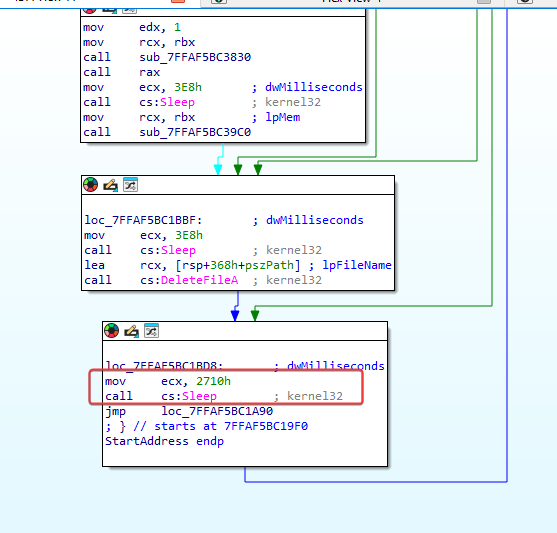This screenshot has height=533, width=557.
Task: Follow the sub_7FFAF5BC3830 call target
Action: point(195,57)
